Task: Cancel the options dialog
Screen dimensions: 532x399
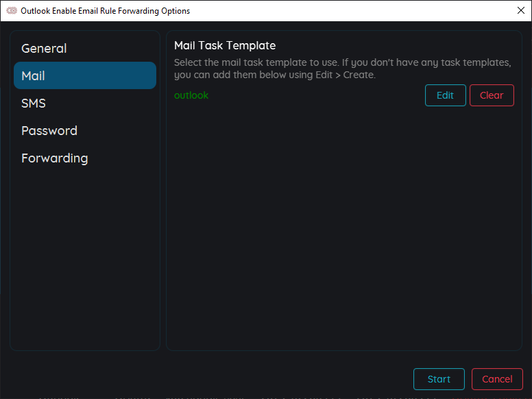Action: 497,379
